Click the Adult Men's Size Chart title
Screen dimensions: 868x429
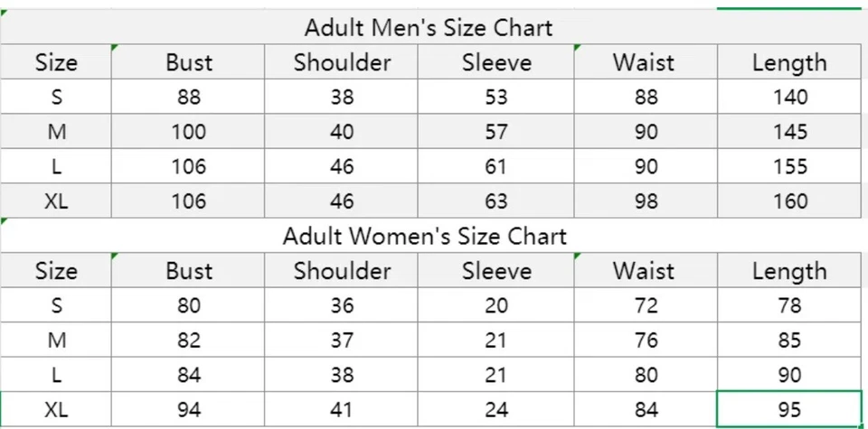click(428, 27)
